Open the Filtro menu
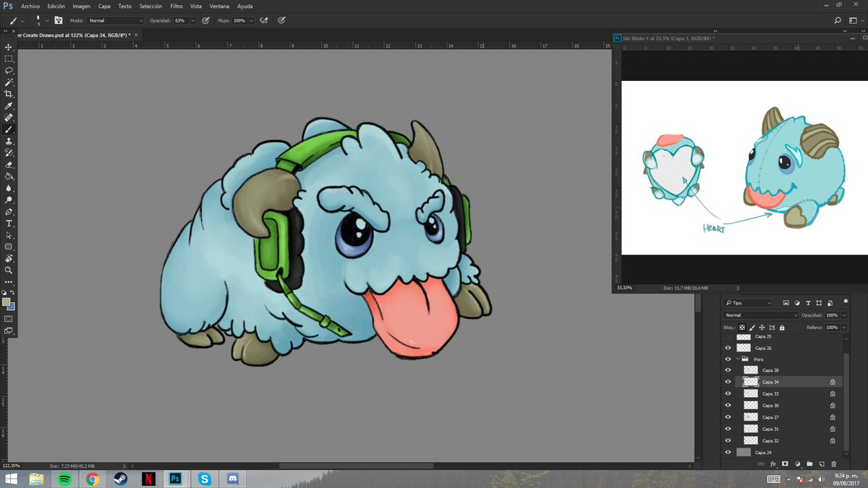This screenshot has height=488, width=868. click(x=176, y=6)
